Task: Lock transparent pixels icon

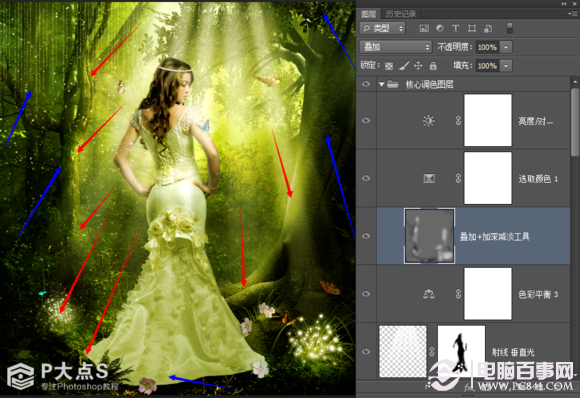Action: 389,66
